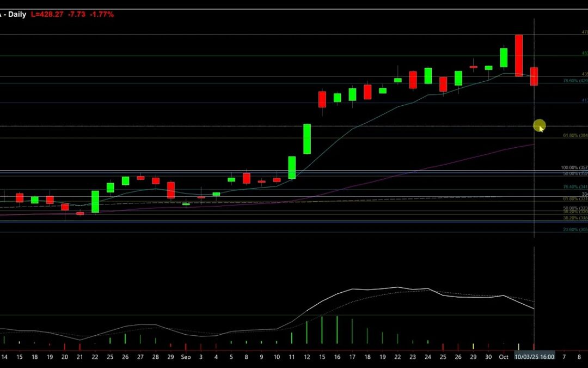Click the red L=428.27 price readout
Screen dimensions: 588x368
pyautogui.click(x=48, y=15)
